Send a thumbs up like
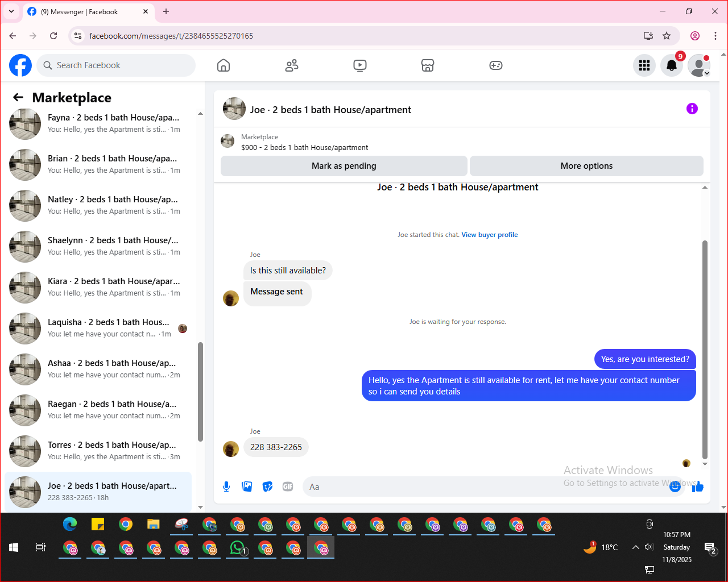 698,487
